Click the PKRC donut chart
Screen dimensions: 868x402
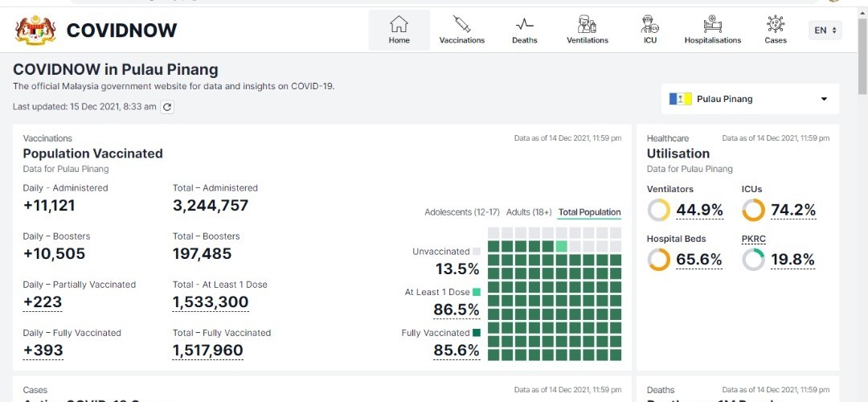pos(753,260)
